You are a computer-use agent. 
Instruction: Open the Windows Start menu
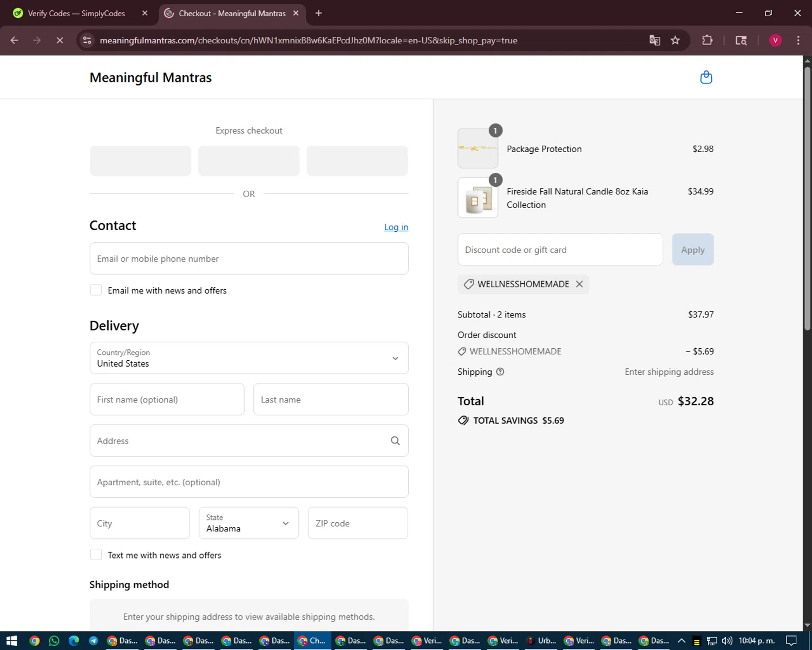click(11, 641)
